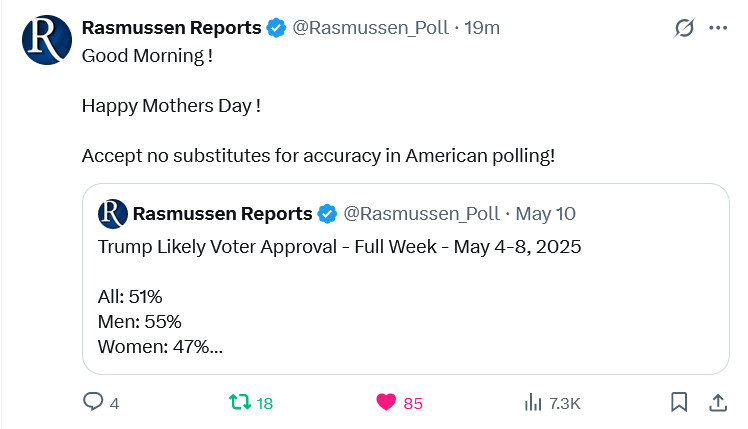Click the small avatar in quoted post

(113, 214)
